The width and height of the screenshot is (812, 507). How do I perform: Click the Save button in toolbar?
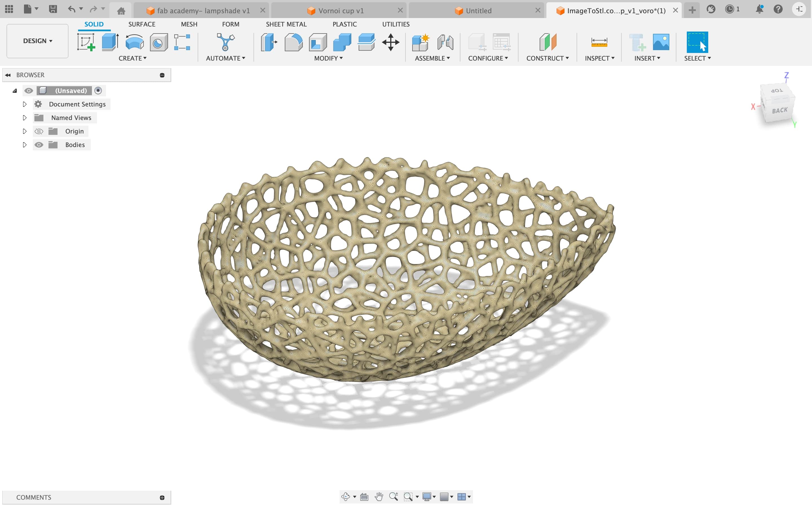53,9
